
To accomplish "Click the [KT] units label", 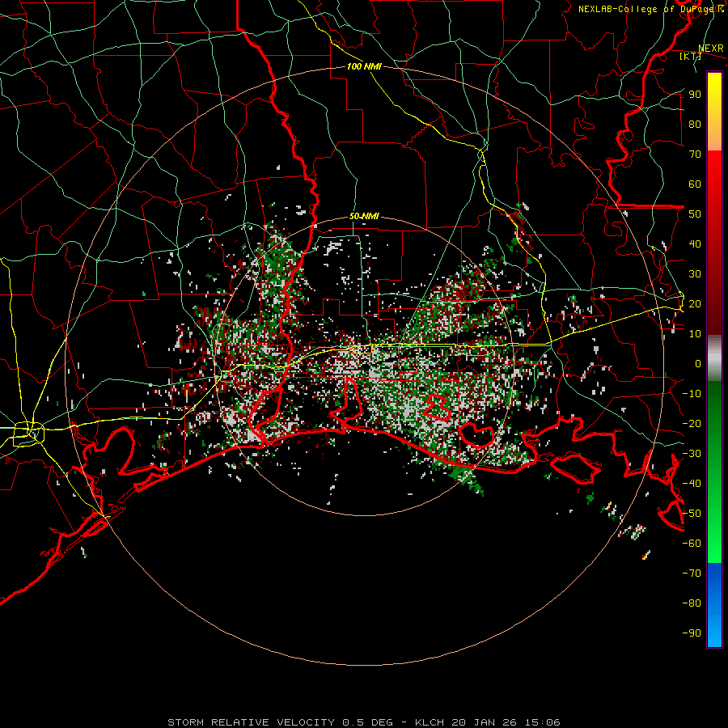I will coord(691,56).
